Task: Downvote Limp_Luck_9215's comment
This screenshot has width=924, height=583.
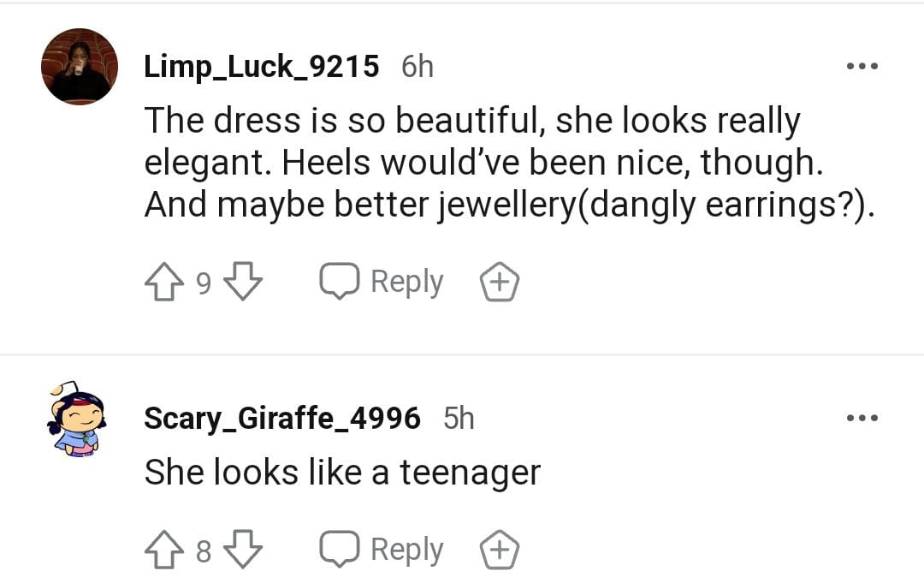Action: point(244,283)
